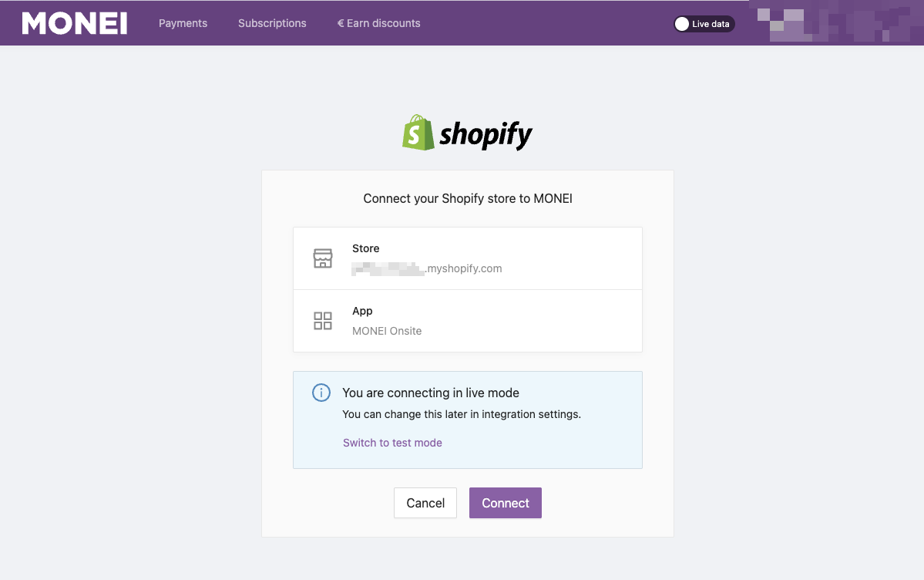Switch to test mode via the link

[392, 443]
